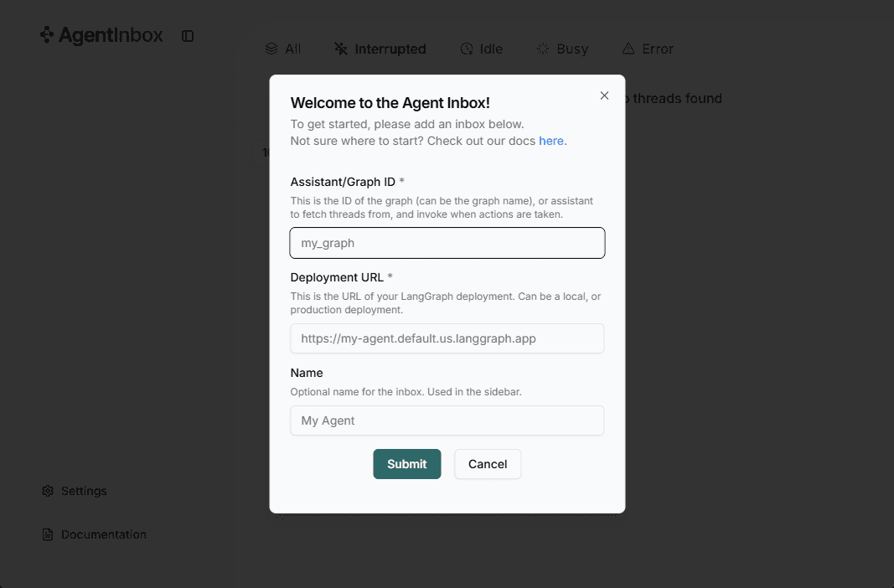Click the 'Deployment URL' field label
The image size is (894, 588).
[337, 277]
